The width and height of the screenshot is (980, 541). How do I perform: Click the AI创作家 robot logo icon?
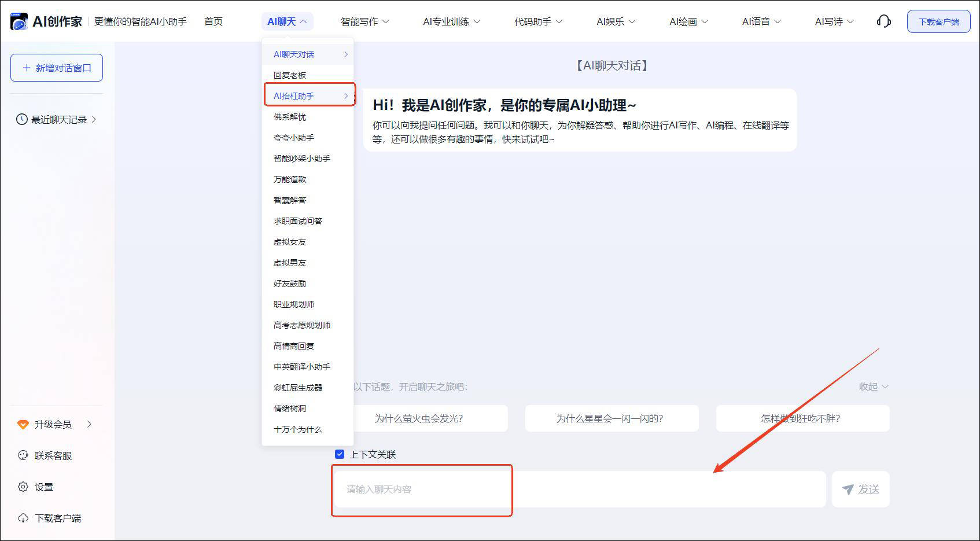tap(19, 22)
